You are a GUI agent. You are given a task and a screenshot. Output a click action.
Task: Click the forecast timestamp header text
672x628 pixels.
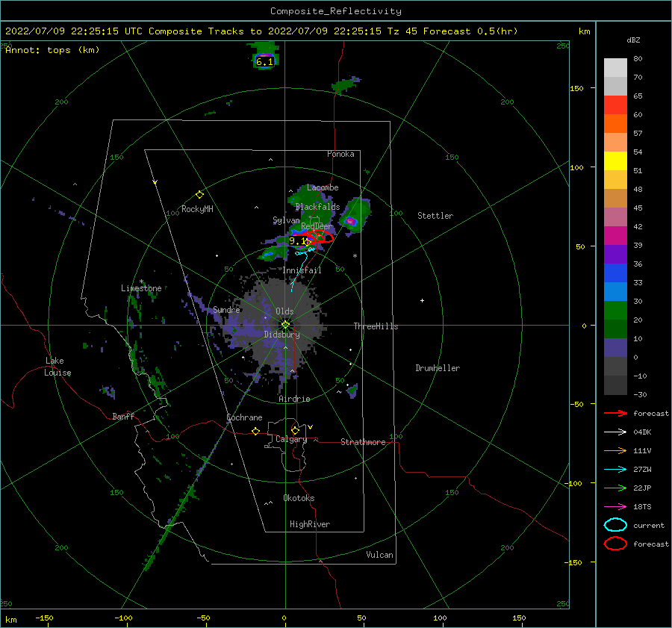[x=261, y=31]
